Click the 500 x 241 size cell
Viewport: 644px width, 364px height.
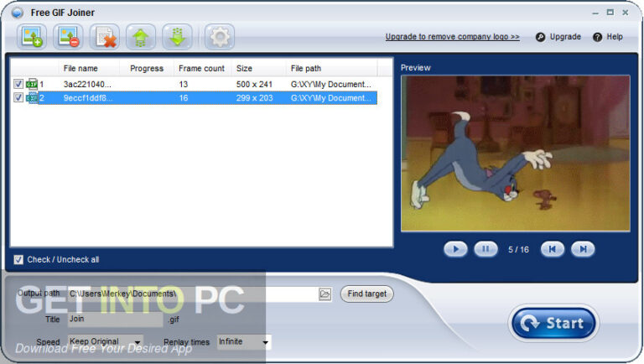[x=254, y=84]
